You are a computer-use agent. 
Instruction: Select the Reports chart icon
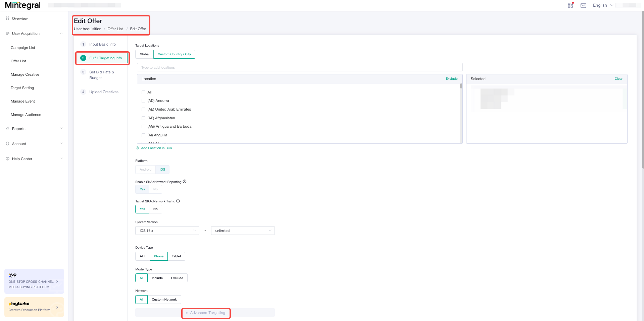pyautogui.click(x=7, y=129)
